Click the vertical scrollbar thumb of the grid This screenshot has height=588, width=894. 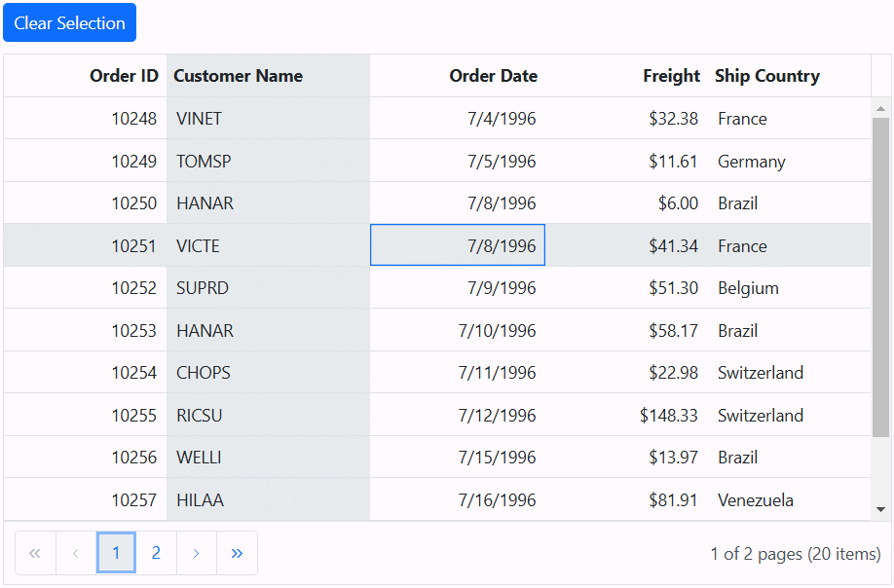(x=880, y=277)
